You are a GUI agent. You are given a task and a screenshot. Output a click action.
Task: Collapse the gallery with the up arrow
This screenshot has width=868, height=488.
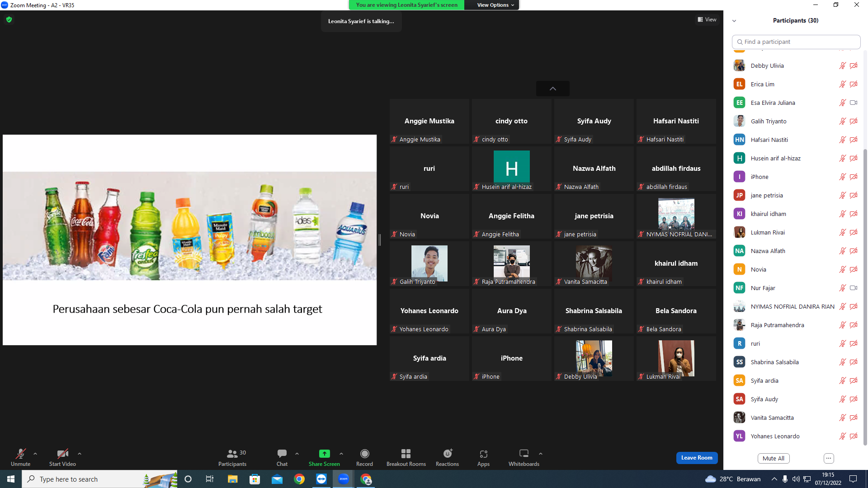point(553,89)
